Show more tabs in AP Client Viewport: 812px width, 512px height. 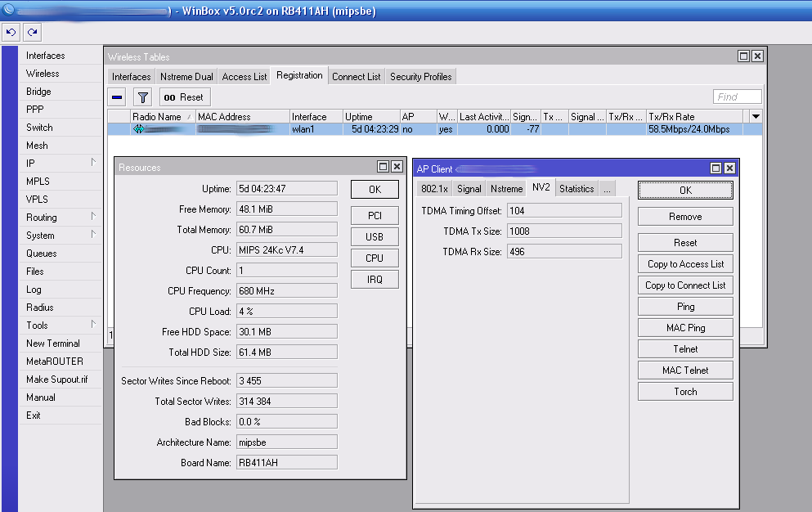click(606, 189)
